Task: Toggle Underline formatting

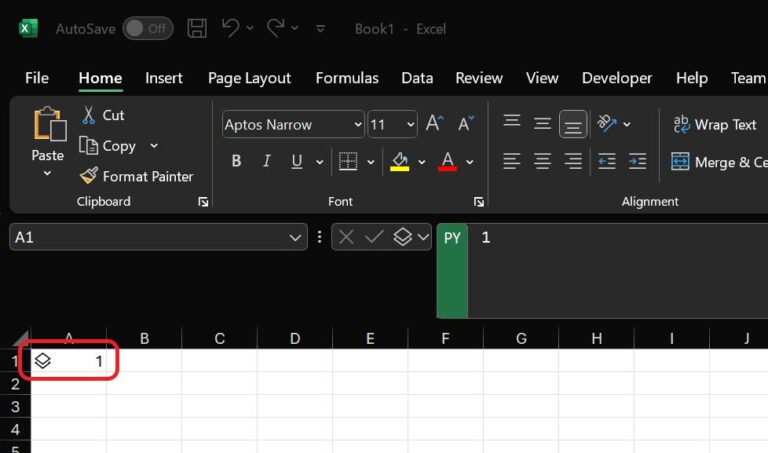Action: [x=297, y=161]
